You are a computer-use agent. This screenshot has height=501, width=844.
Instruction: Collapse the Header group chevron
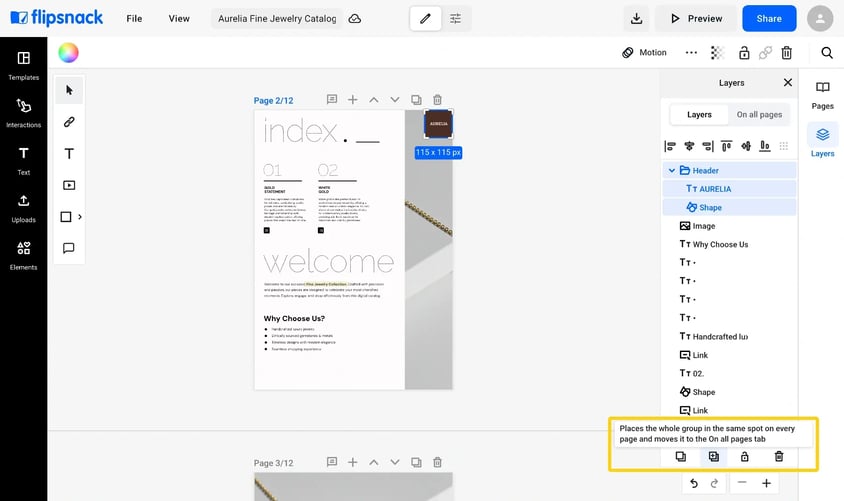tap(671, 171)
